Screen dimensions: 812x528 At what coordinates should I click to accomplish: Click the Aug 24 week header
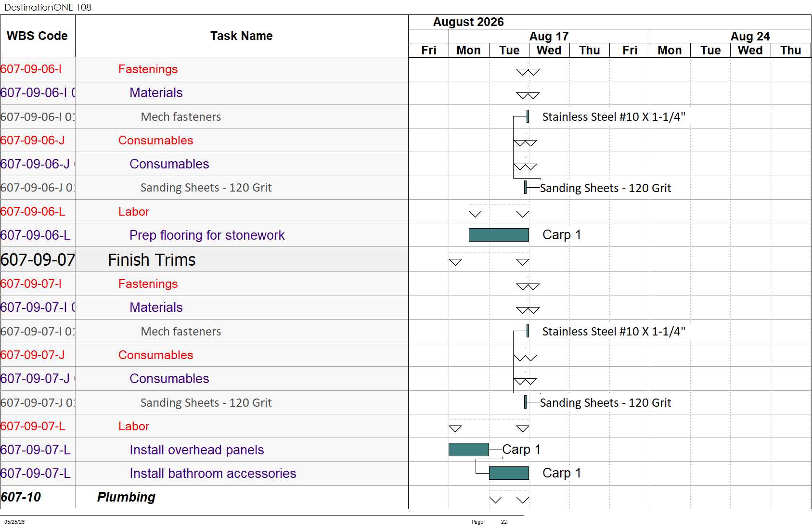pos(750,37)
